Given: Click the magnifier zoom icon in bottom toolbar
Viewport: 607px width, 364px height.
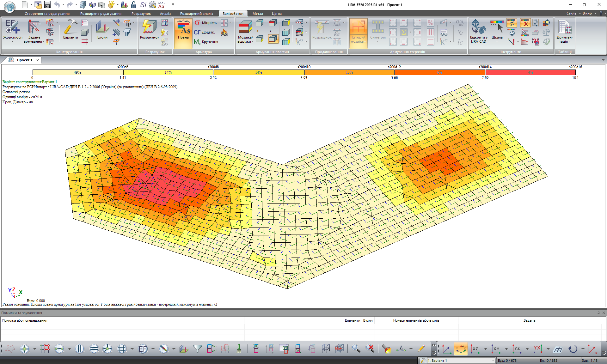Looking at the screenshot, I should coord(356,349).
